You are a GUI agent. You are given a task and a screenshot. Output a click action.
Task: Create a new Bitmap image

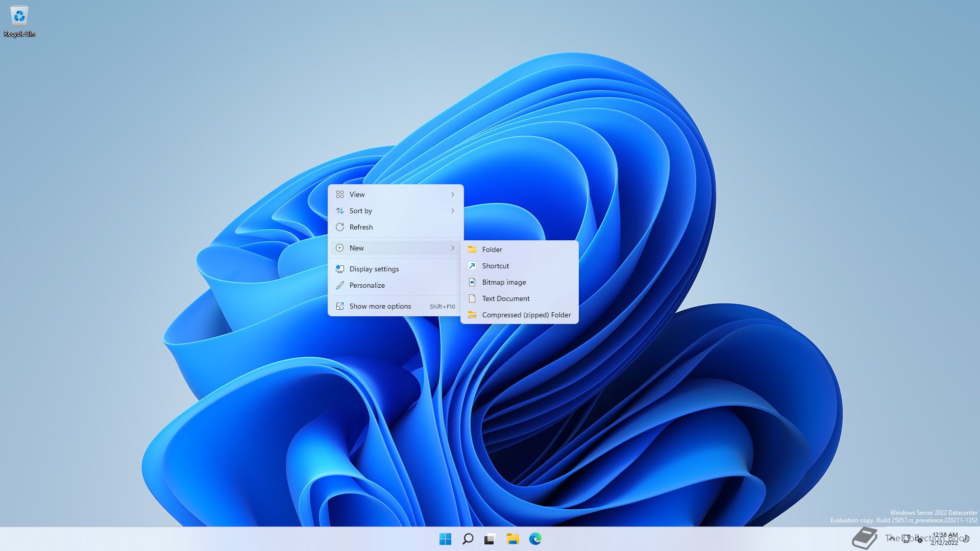(520, 282)
